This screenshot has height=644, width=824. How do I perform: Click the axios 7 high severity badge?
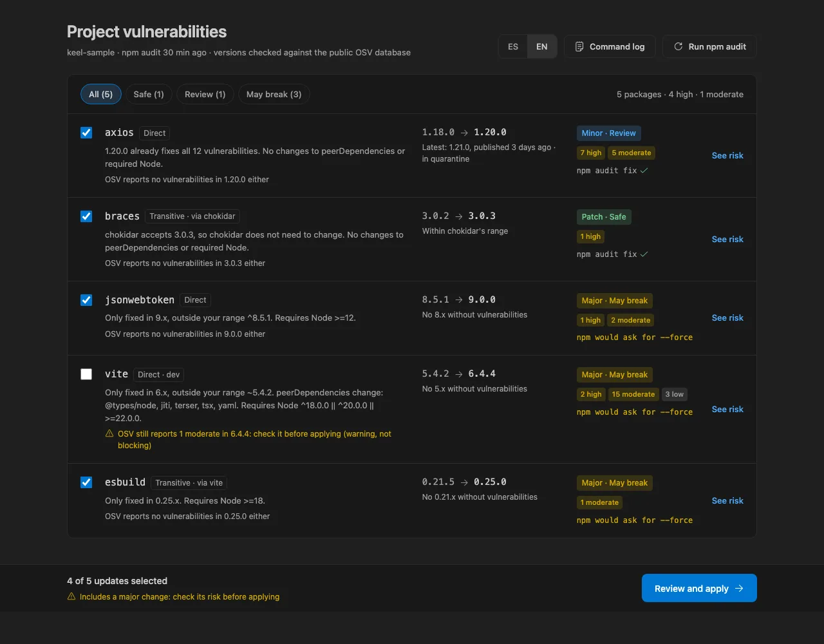[591, 153]
